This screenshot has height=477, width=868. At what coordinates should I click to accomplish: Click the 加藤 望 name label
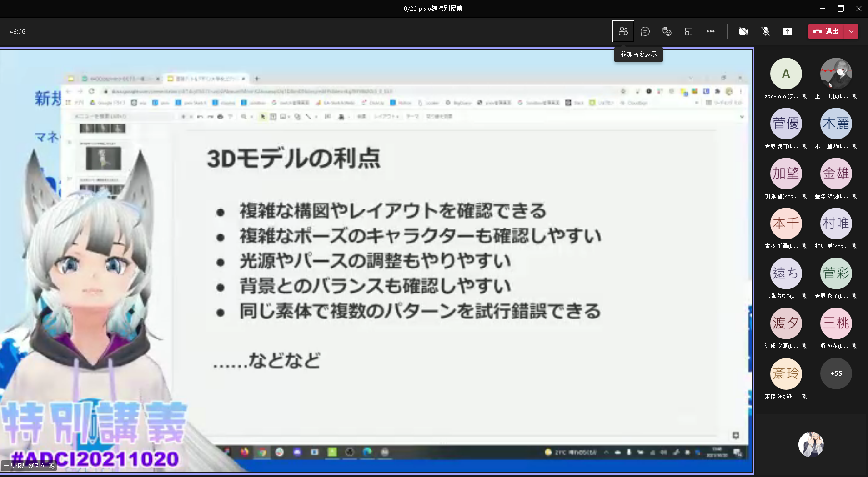coord(781,196)
